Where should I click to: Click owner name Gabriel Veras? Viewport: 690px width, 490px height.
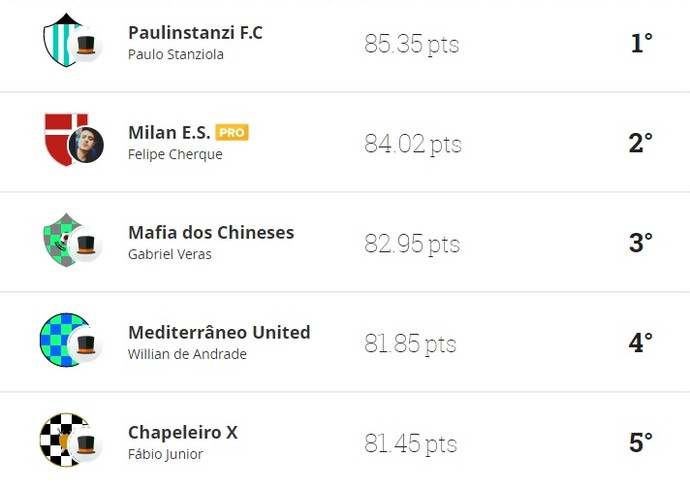click(x=170, y=254)
